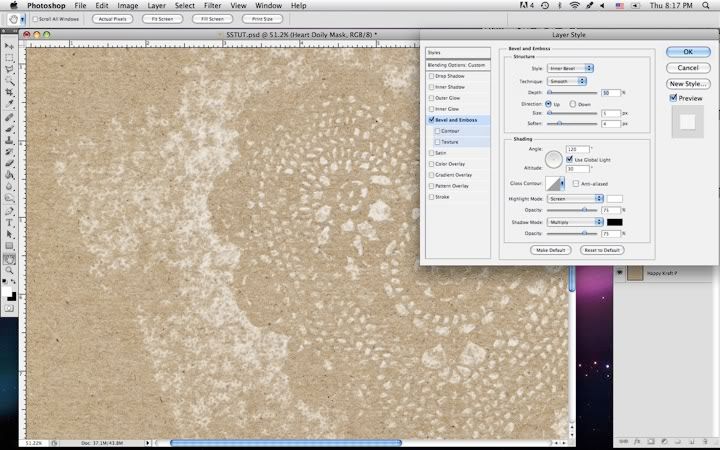Open the Style dropdown (Inner Bevel)
The width and height of the screenshot is (720, 450).
570,68
